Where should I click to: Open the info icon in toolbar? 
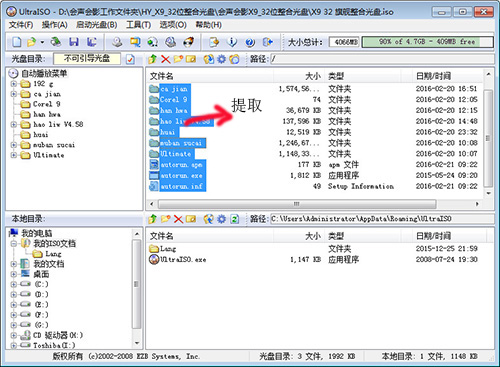click(x=232, y=42)
